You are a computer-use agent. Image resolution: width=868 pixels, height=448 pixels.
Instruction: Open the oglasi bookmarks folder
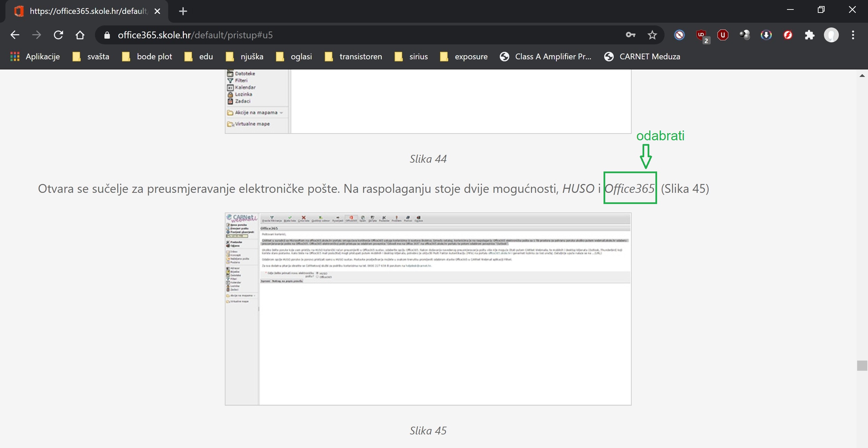click(294, 57)
